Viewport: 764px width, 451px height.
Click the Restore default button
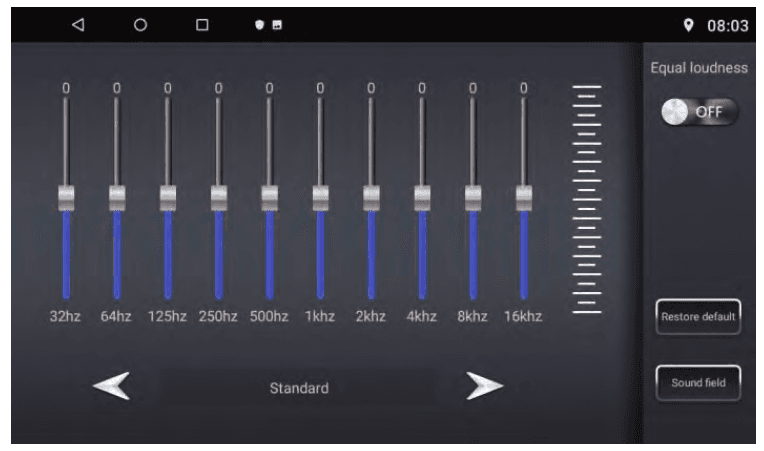(698, 317)
